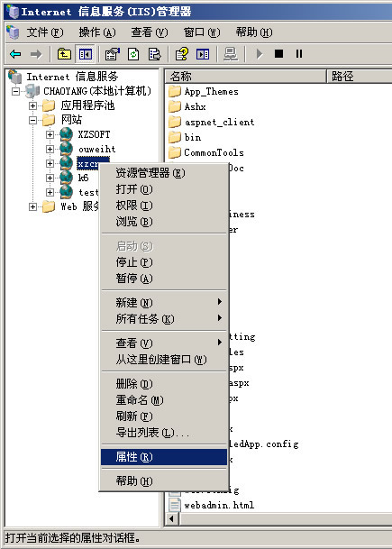Expand the XZSOFT site node
This screenshot has height=549, width=392.
pos(50,134)
